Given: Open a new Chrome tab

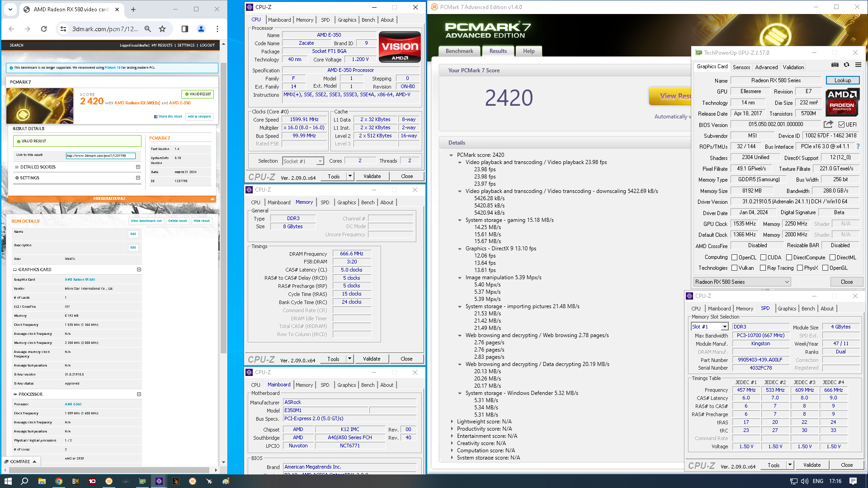Looking at the screenshot, I should pos(133,9).
